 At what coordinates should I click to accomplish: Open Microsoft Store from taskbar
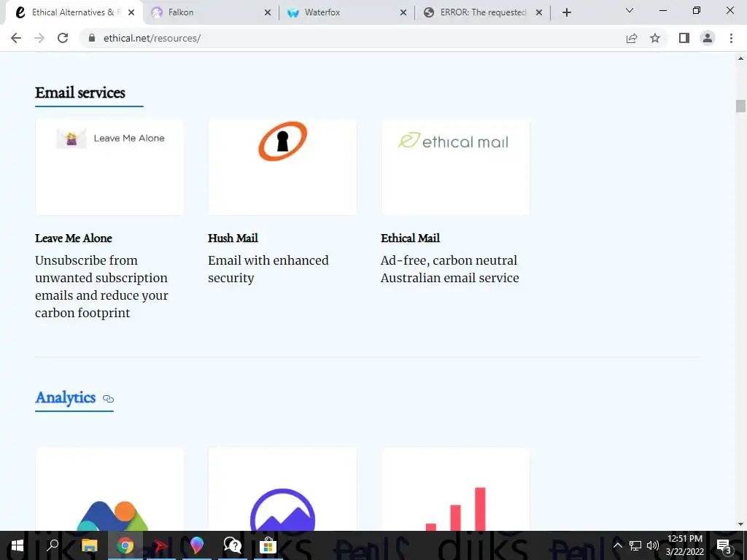point(268,545)
